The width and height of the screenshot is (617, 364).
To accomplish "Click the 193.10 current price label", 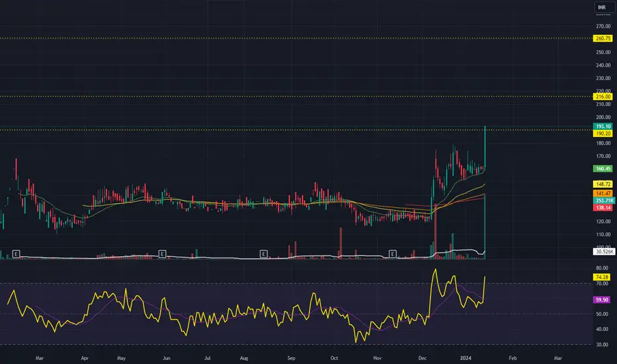I will (x=603, y=126).
